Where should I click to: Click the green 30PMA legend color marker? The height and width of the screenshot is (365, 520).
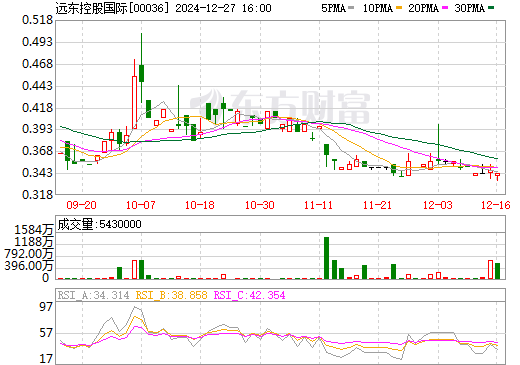(x=491, y=7)
